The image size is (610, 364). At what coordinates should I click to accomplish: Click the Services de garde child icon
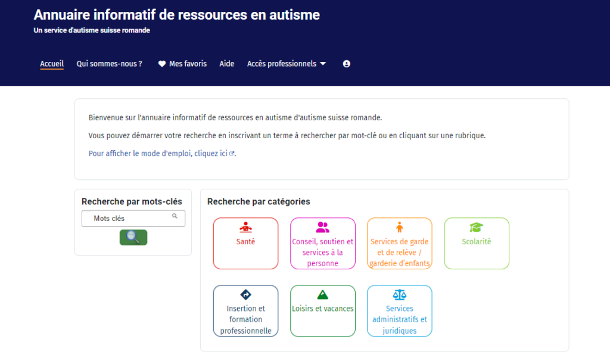coord(399,227)
